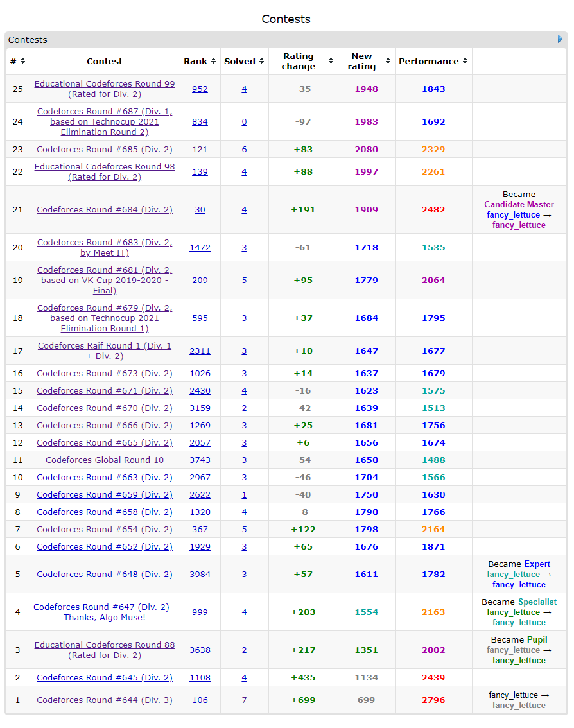Click violet fancy_lettuce handle in Candidate Master note
This screenshot has height=728, width=574.
point(519,225)
